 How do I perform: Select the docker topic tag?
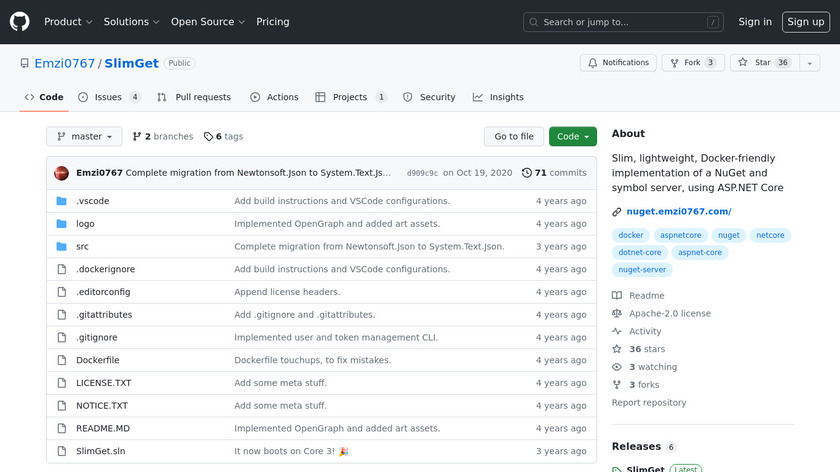pos(631,236)
